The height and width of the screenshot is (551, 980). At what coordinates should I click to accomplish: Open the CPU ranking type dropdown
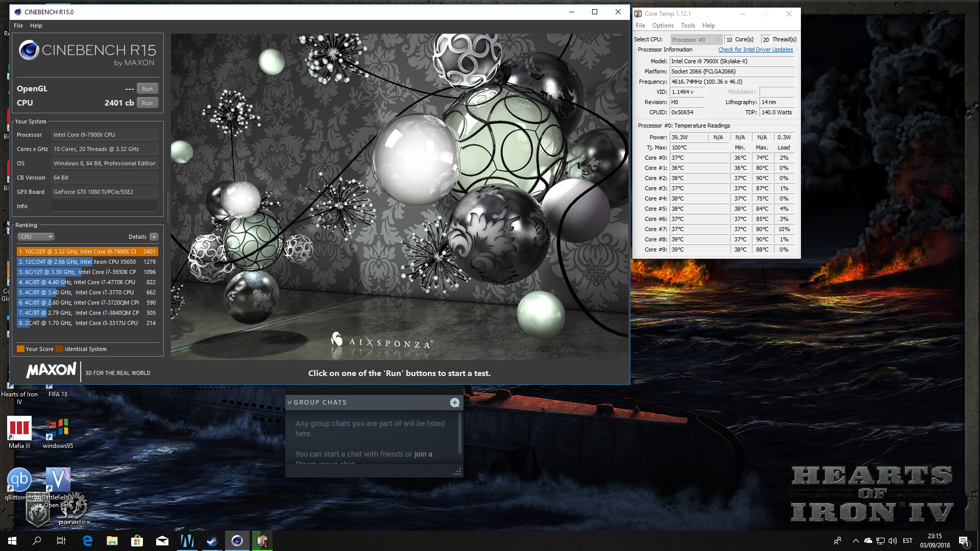coord(36,237)
